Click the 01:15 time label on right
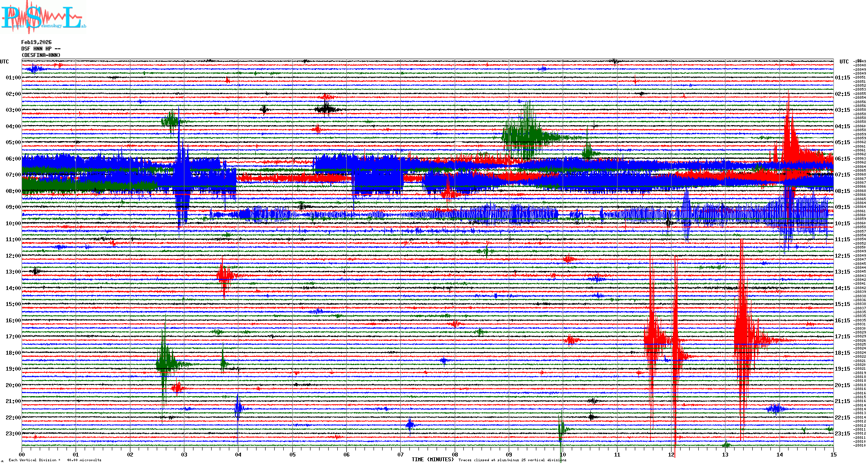Screen dimensions: 868x466 click(x=842, y=78)
